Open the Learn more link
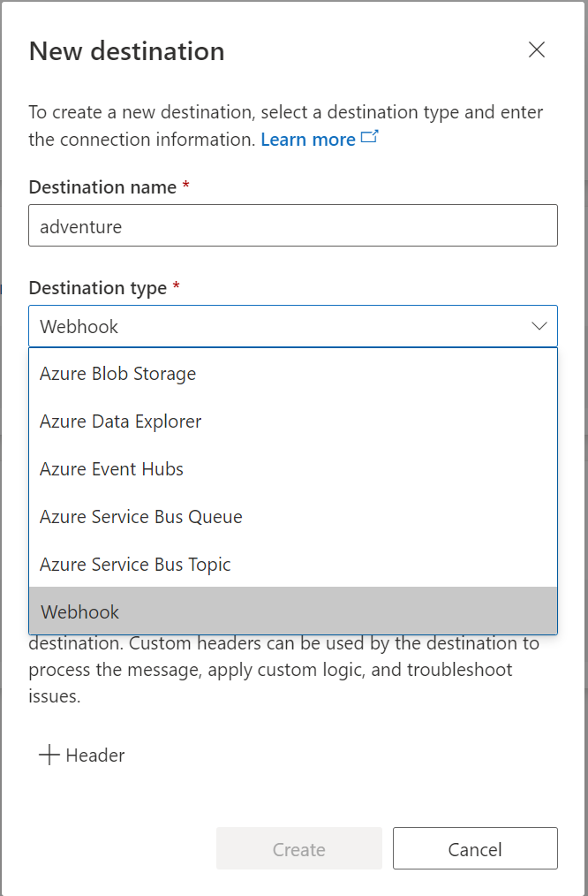The image size is (588, 896). (x=308, y=140)
